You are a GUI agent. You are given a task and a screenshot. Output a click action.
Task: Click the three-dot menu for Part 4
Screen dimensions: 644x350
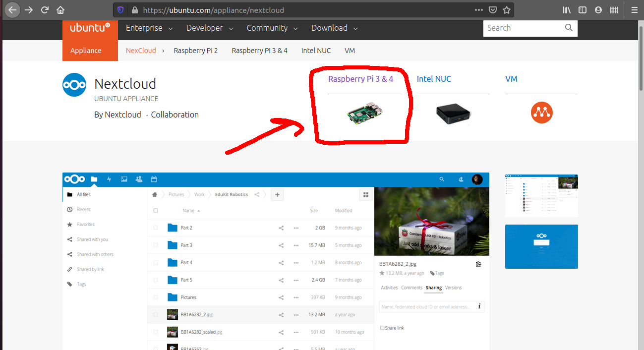(x=296, y=263)
